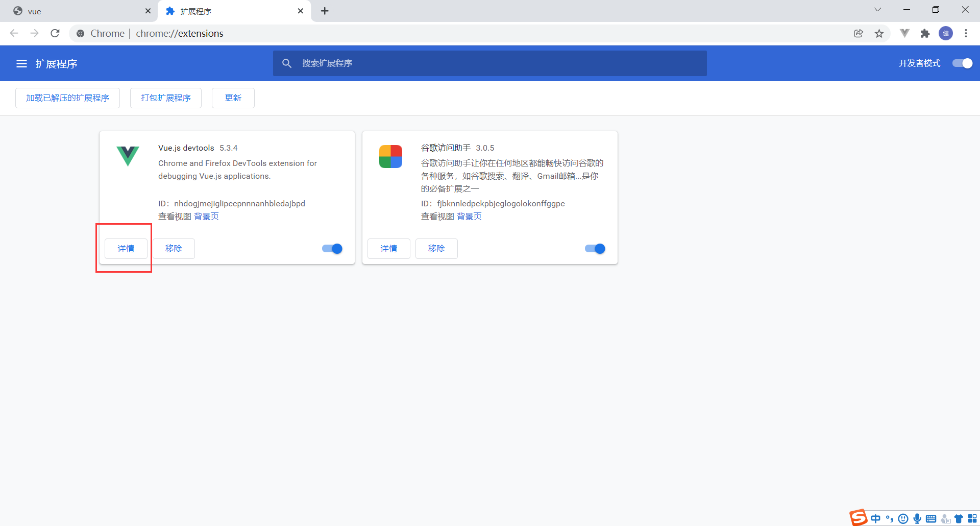Disable the 开发者模式 toggle

click(x=962, y=63)
